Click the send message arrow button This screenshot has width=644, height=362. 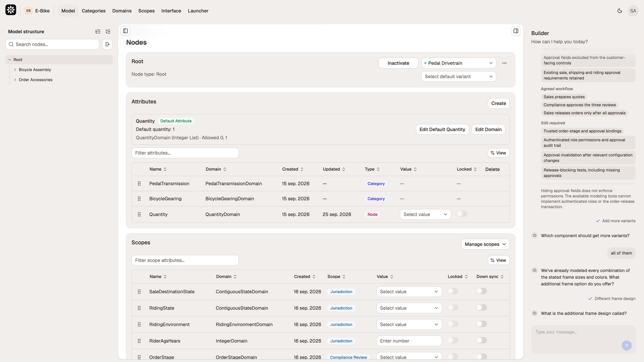click(627, 346)
